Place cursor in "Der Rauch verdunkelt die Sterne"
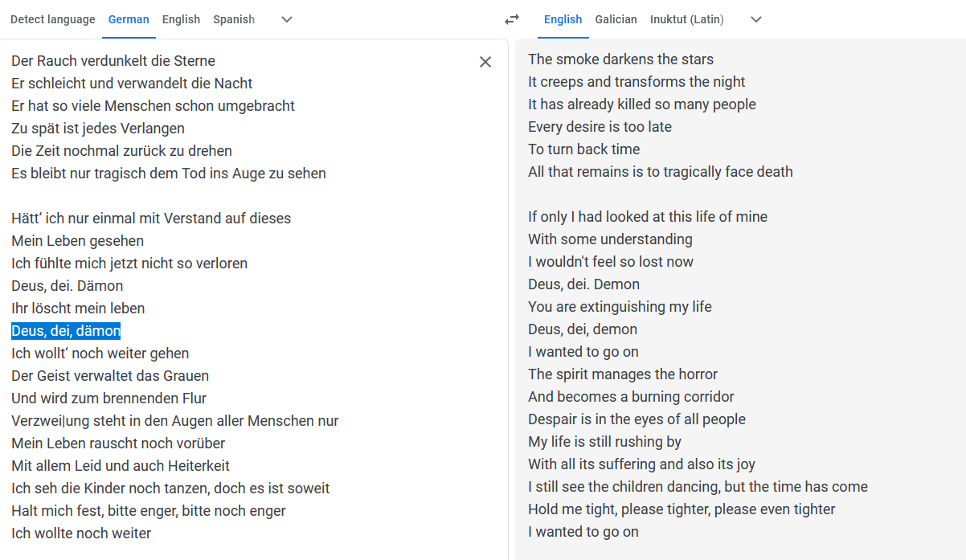 tap(113, 61)
